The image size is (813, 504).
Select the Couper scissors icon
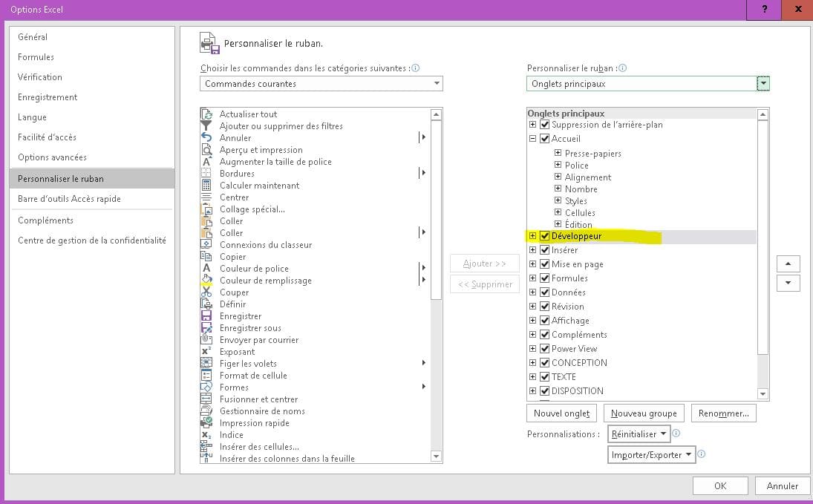206,292
